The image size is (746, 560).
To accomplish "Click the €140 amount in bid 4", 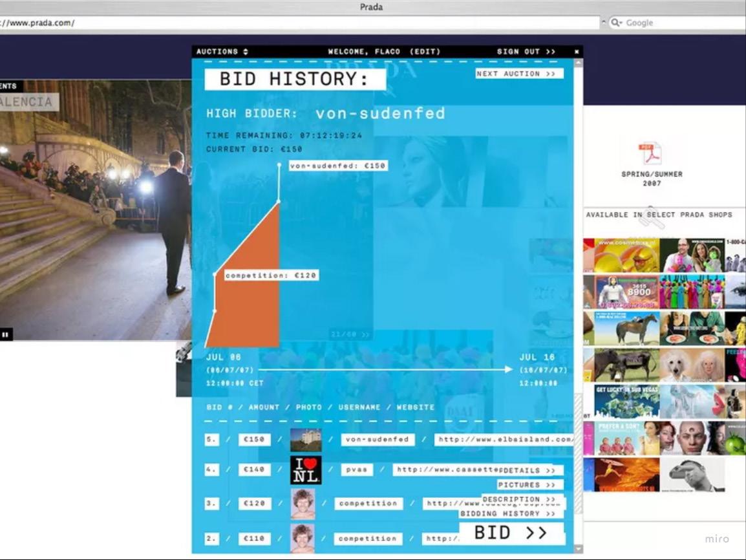I will pos(254,469).
